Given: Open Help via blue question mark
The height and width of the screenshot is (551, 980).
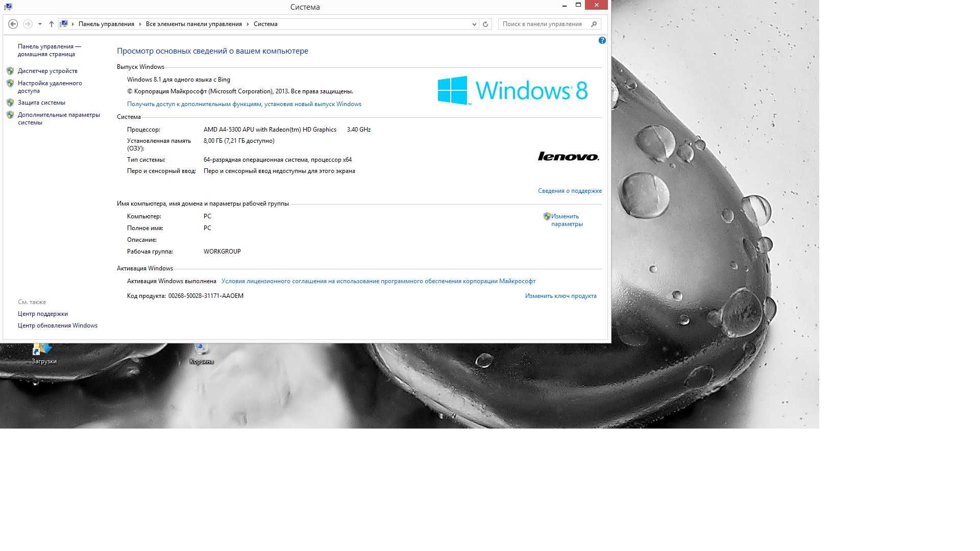Looking at the screenshot, I should tap(602, 40).
